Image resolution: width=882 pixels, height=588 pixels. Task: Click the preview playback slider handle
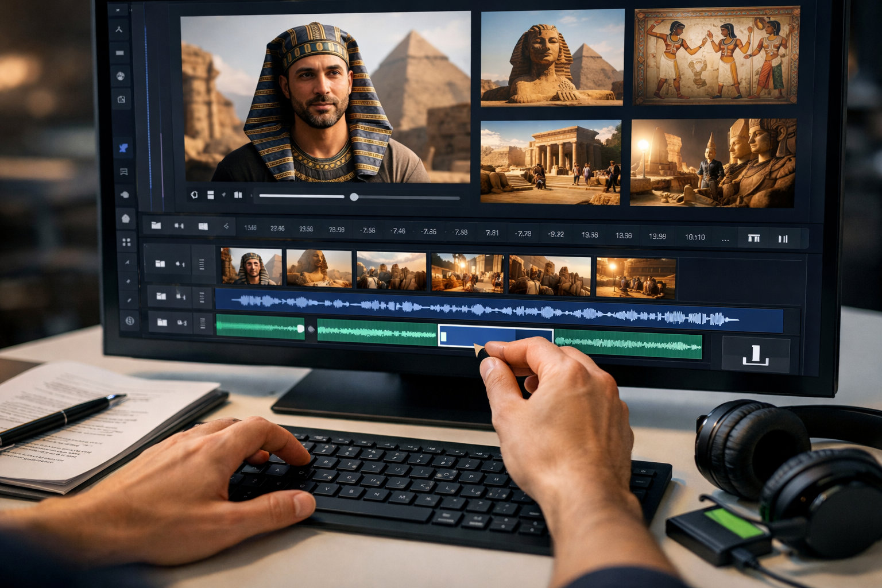354,197
